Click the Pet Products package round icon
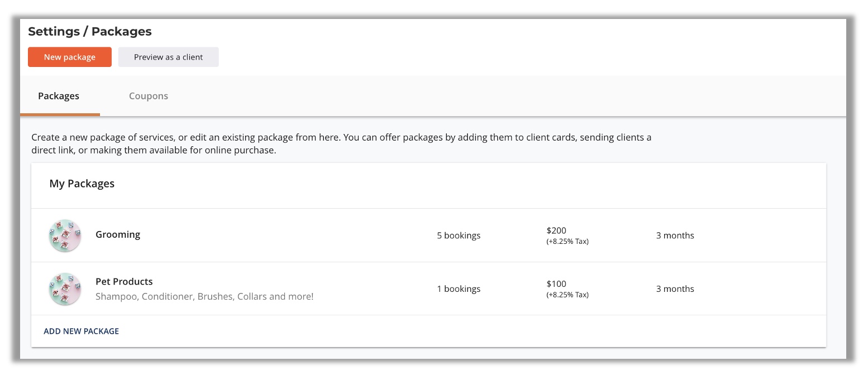Viewport: 868px width, 375px height. (x=65, y=289)
